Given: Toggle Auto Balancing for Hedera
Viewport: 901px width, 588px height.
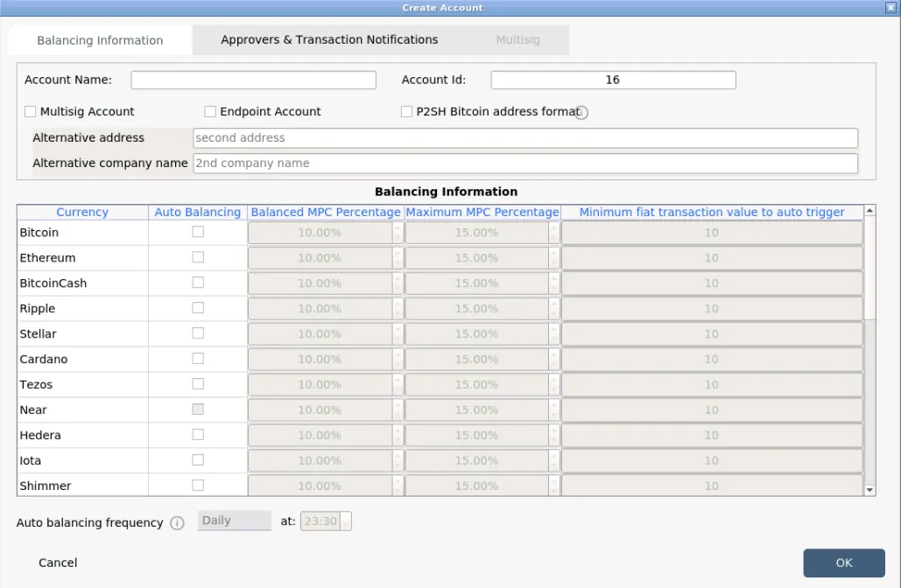Looking at the screenshot, I should click(x=198, y=435).
